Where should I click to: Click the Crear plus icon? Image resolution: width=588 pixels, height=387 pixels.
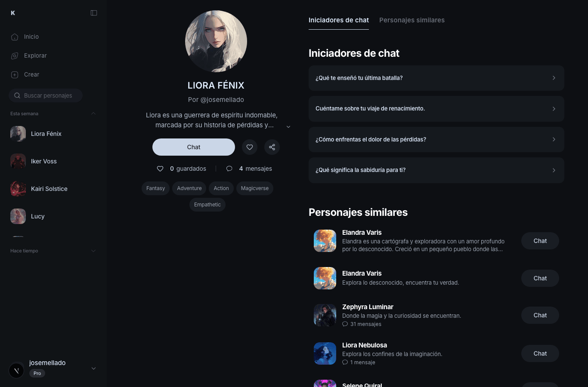[x=15, y=75]
